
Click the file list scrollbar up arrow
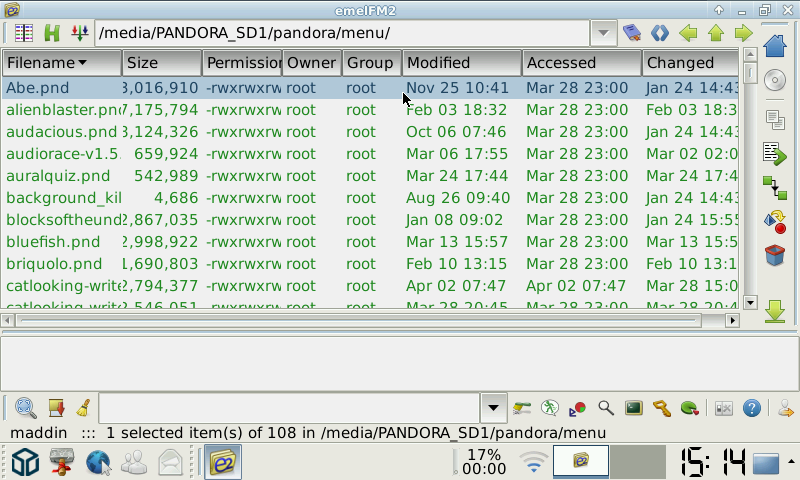click(750, 54)
